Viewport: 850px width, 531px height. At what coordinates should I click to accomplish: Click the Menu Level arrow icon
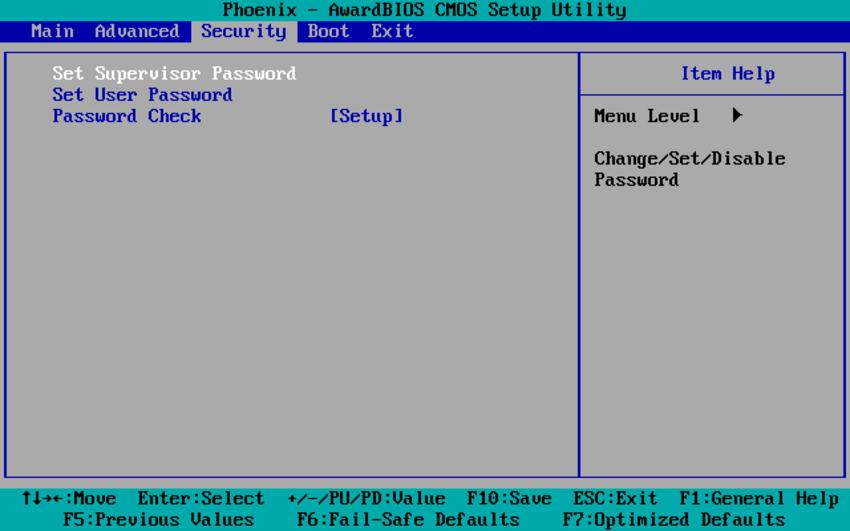point(737,115)
